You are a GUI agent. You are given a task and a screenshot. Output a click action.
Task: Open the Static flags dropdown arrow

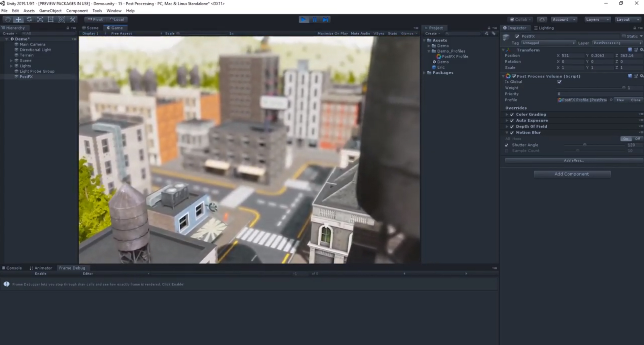641,36
